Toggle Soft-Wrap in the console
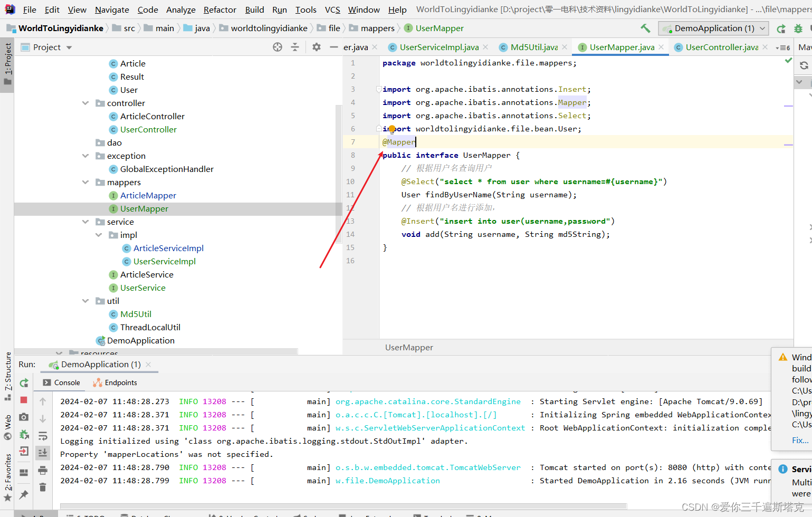The image size is (812, 517). click(x=43, y=436)
